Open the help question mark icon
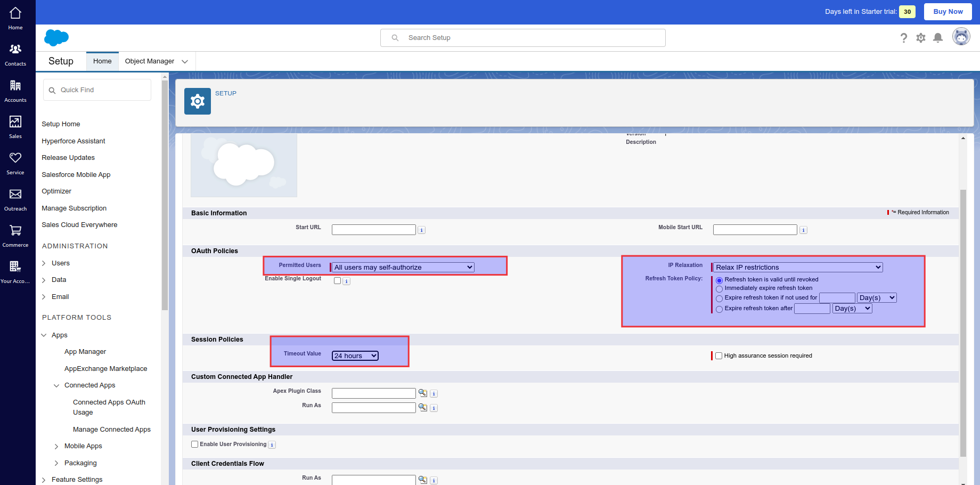980x485 pixels. [x=904, y=38]
